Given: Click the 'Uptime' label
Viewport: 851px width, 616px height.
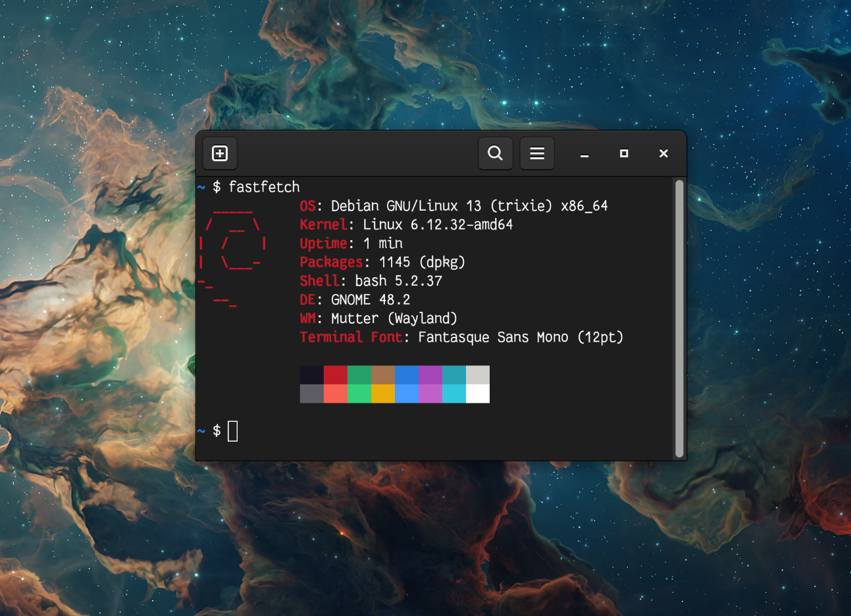Looking at the screenshot, I should point(323,244).
